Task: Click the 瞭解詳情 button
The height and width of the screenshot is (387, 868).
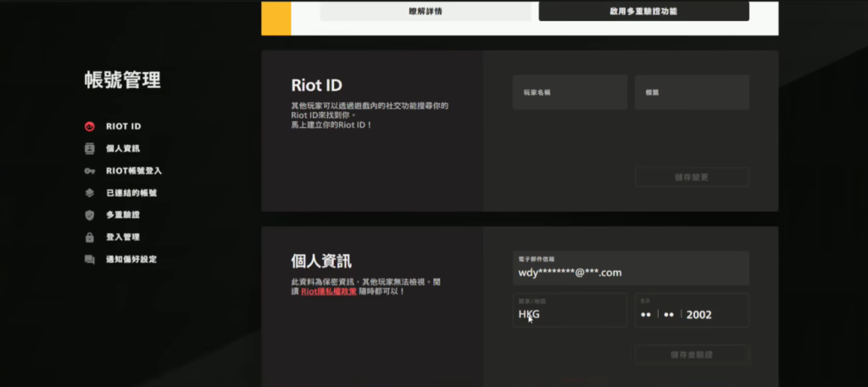Action: click(426, 11)
